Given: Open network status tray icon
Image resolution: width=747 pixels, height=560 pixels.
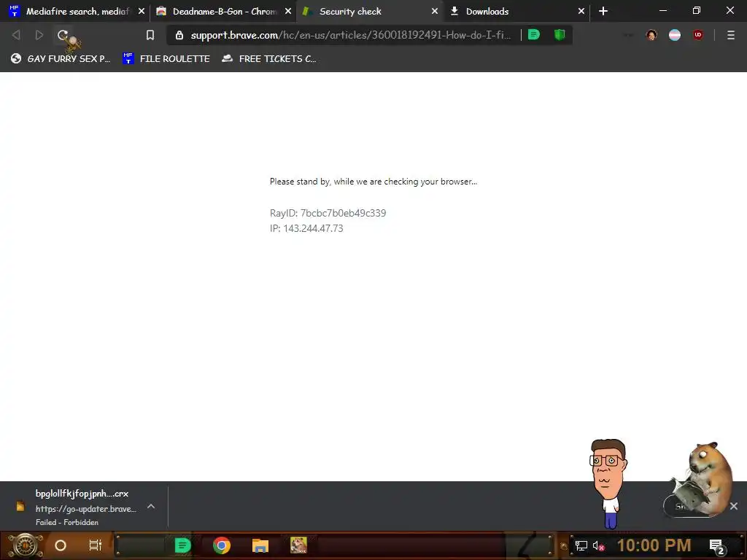Looking at the screenshot, I should tap(581, 545).
